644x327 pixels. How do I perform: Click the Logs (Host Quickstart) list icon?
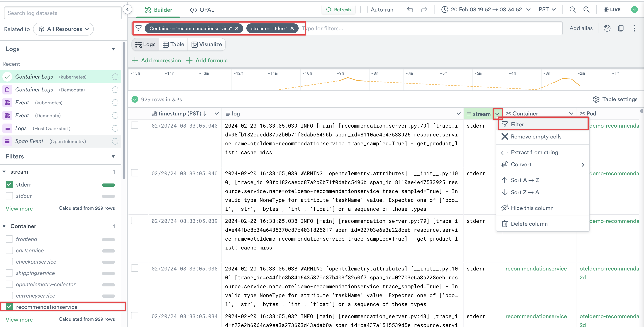pyautogui.click(x=7, y=128)
